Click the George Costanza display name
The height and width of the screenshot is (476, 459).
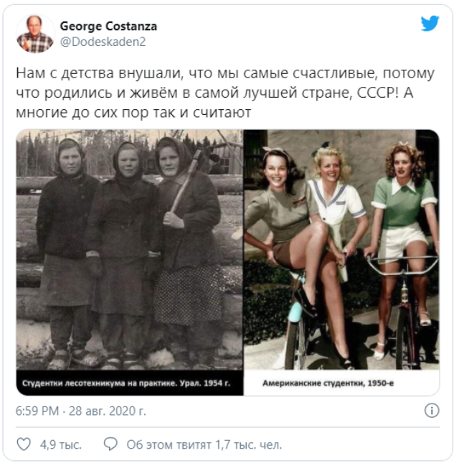coord(108,26)
